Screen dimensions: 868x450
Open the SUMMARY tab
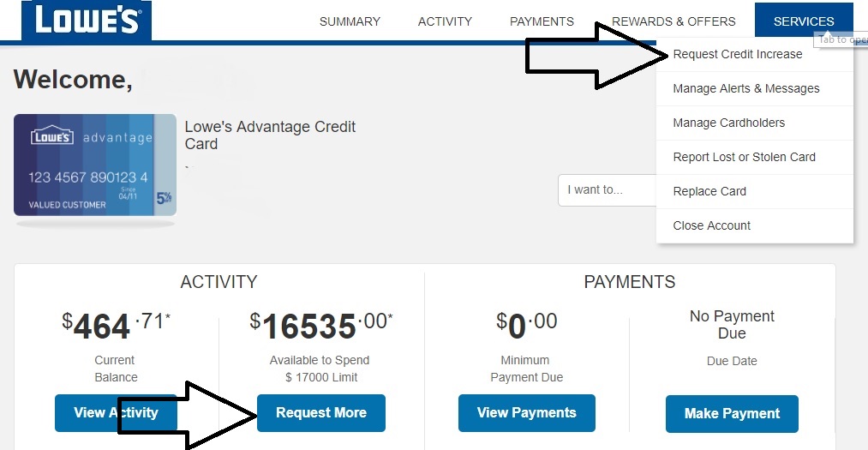[350, 21]
